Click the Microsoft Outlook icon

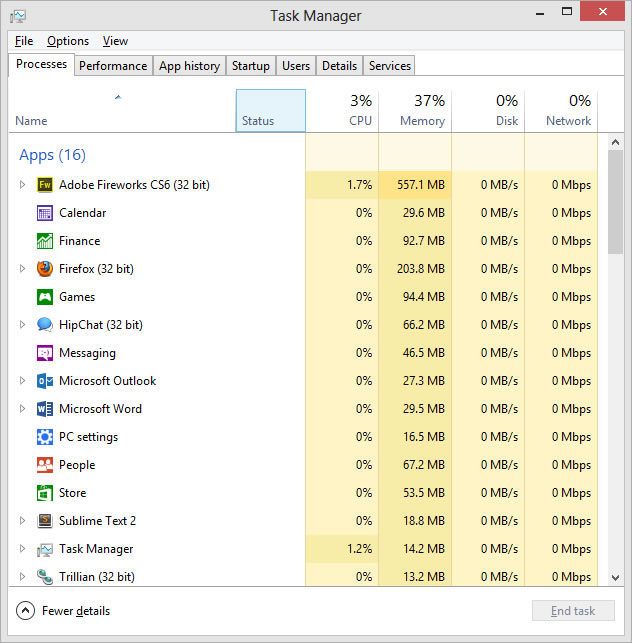[x=45, y=381]
